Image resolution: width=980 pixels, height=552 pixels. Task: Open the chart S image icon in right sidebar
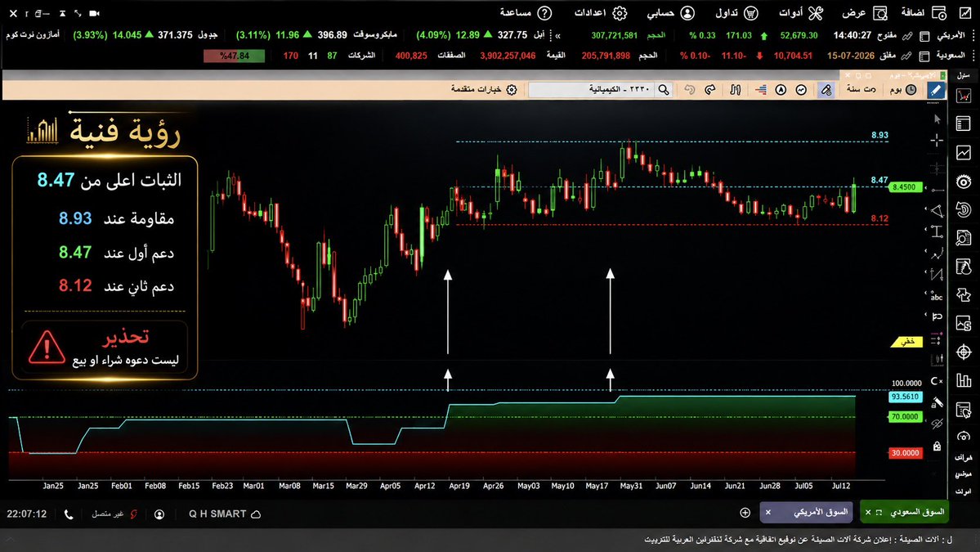tap(964, 324)
